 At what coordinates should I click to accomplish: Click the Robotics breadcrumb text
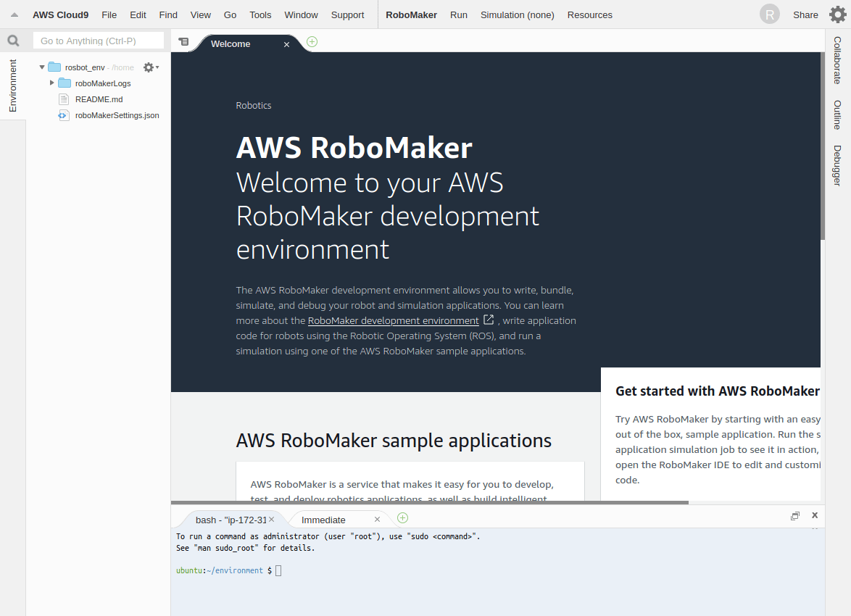pyautogui.click(x=254, y=105)
